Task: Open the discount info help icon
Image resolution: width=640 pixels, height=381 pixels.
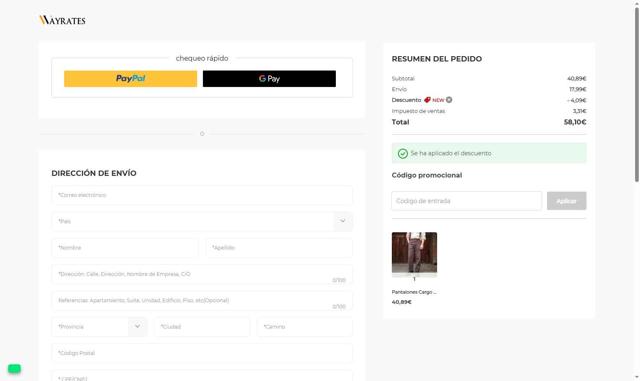Action: (449, 100)
